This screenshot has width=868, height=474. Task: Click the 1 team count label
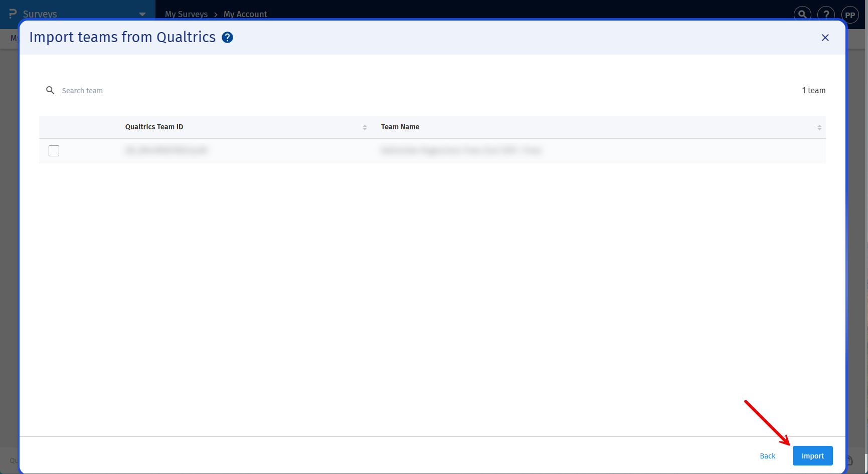(814, 90)
